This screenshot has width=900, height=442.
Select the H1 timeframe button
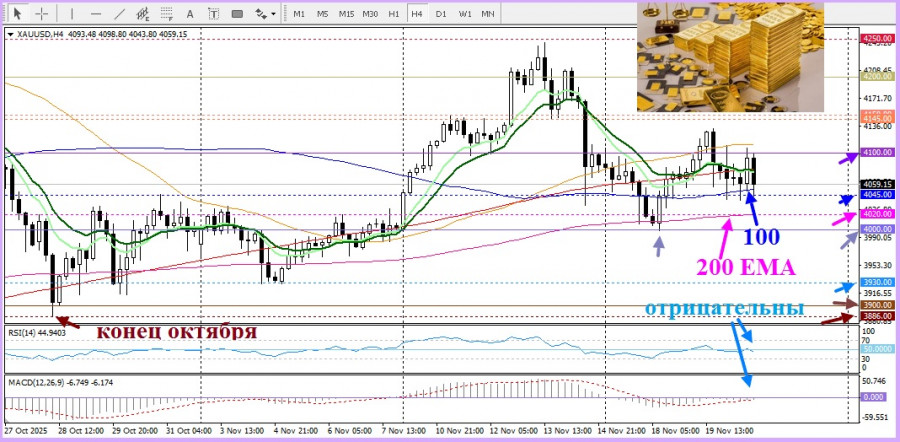[x=394, y=13]
